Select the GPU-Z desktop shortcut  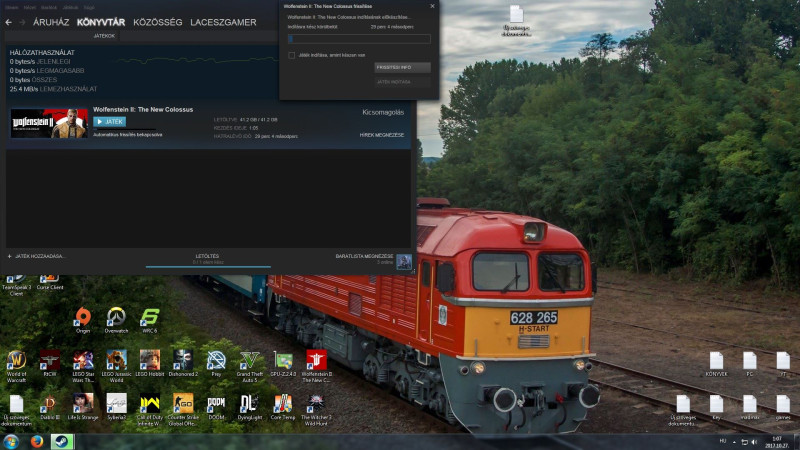(x=283, y=363)
